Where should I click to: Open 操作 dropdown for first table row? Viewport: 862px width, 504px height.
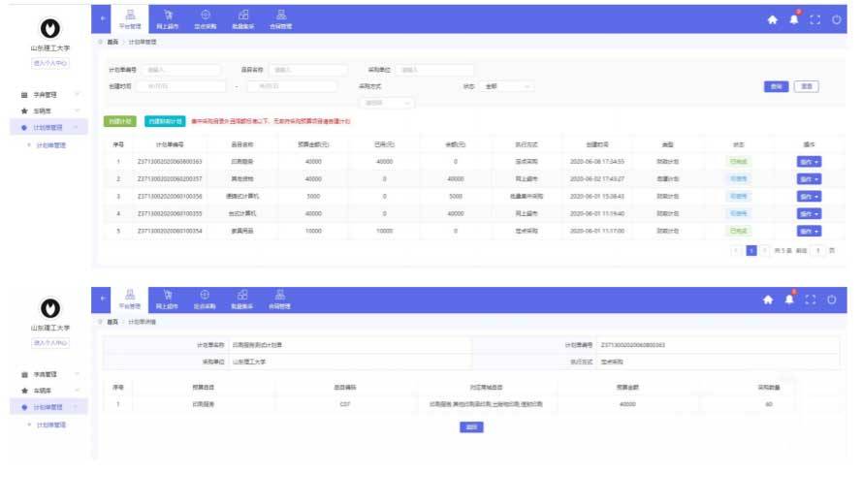tap(809, 162)
